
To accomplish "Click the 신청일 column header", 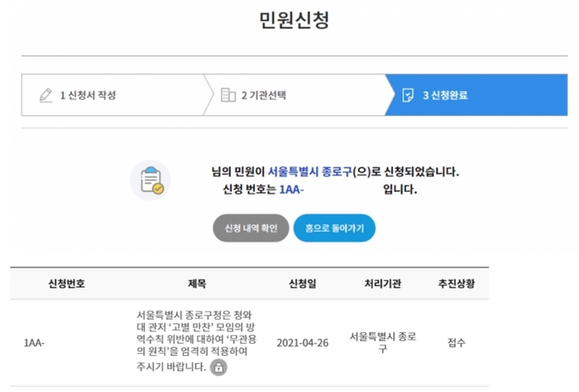I will tap(303, 283).
